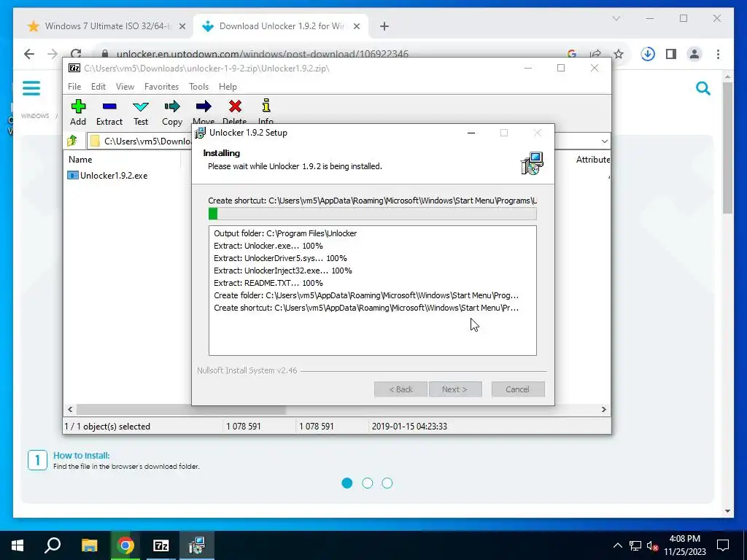Image resolution: width=747 pixels, height=560 pixels.
Task: Open Chrome tab search chevron
Action: pos(616,18)
